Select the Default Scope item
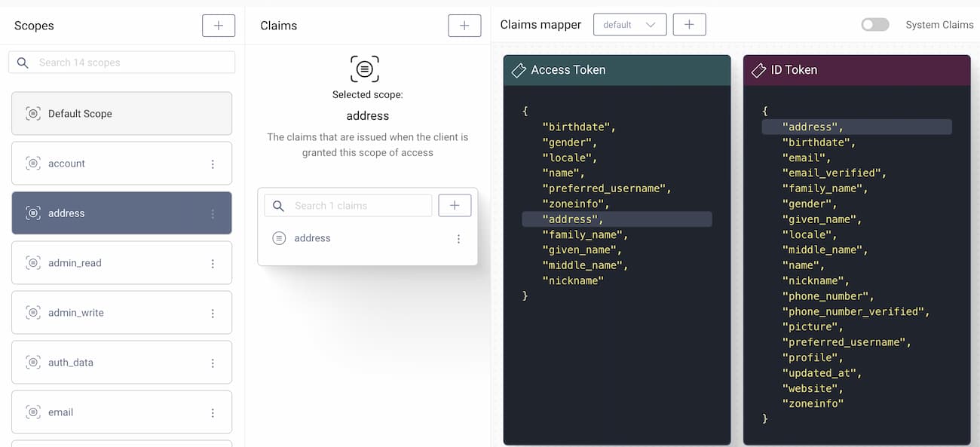The height and width of the screenshot is (447, 980). (121, 114)
